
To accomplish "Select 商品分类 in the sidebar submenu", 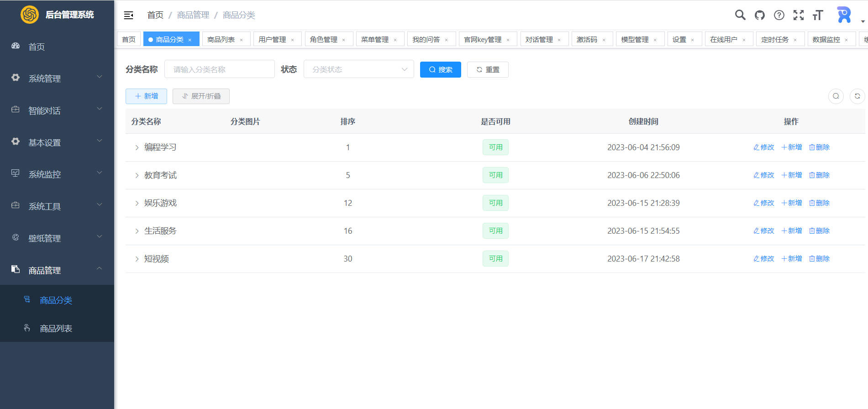I will (x=57, y=300).
